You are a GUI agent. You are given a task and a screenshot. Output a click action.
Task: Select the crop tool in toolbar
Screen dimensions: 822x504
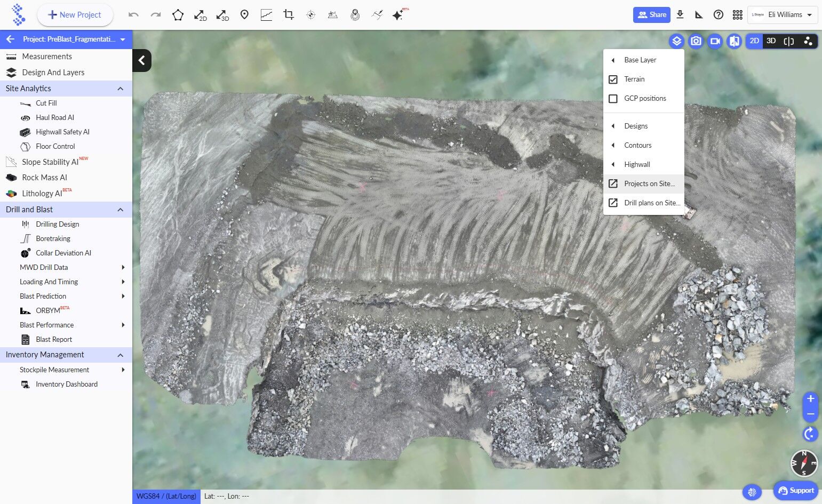289,15
